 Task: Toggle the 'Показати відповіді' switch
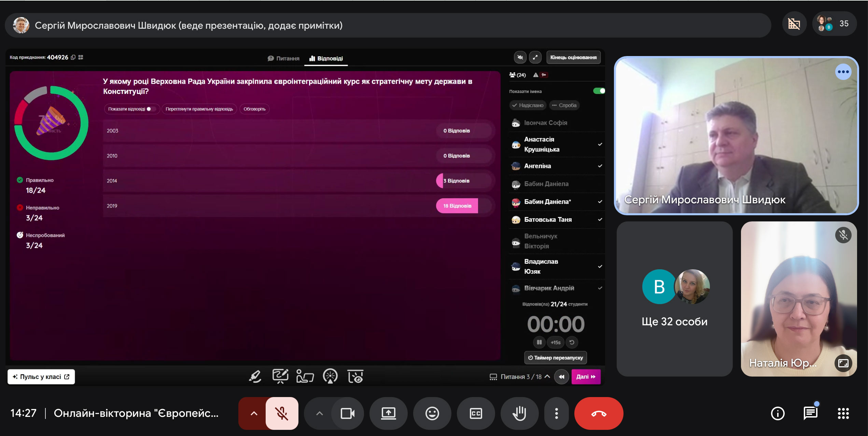[x=151, y=109]
